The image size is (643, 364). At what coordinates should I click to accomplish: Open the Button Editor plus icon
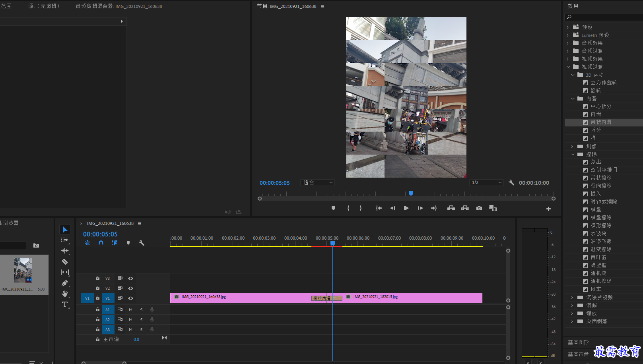point(548,209)
